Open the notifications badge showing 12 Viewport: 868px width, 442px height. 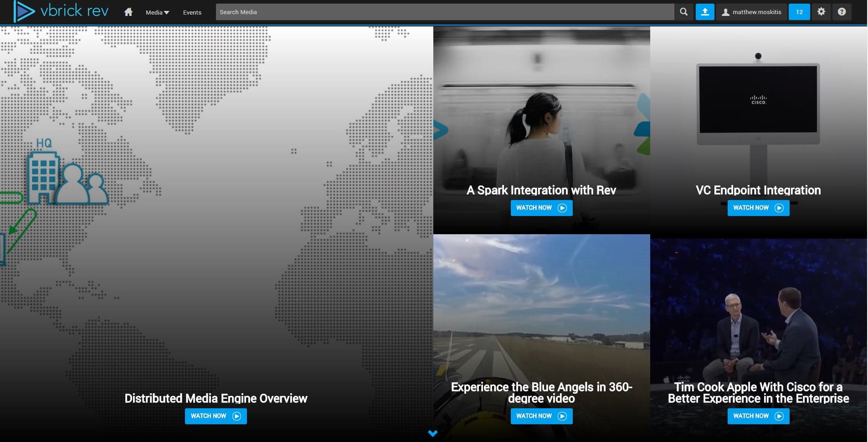pyautogui.click(x=799, y=12)
